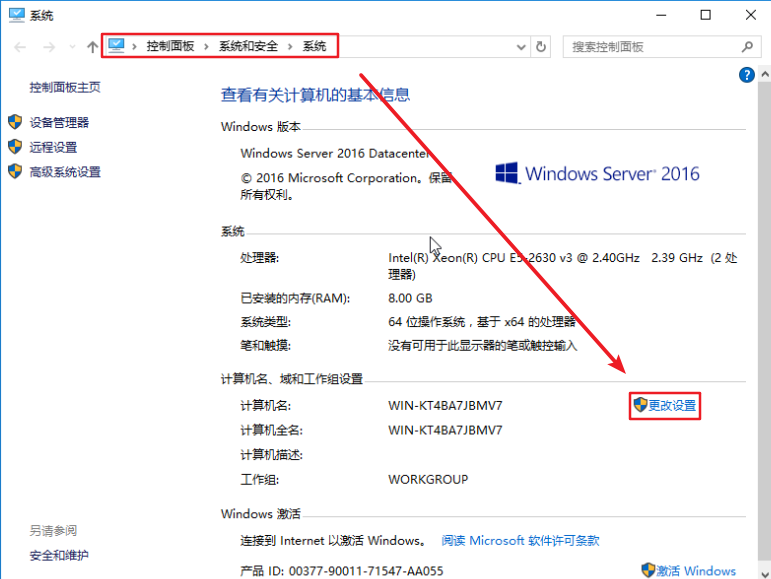The width and height of the screenshot is (771, 579).
Task: Go up one level with the Up arrow
Action: [x=92, y=47]
